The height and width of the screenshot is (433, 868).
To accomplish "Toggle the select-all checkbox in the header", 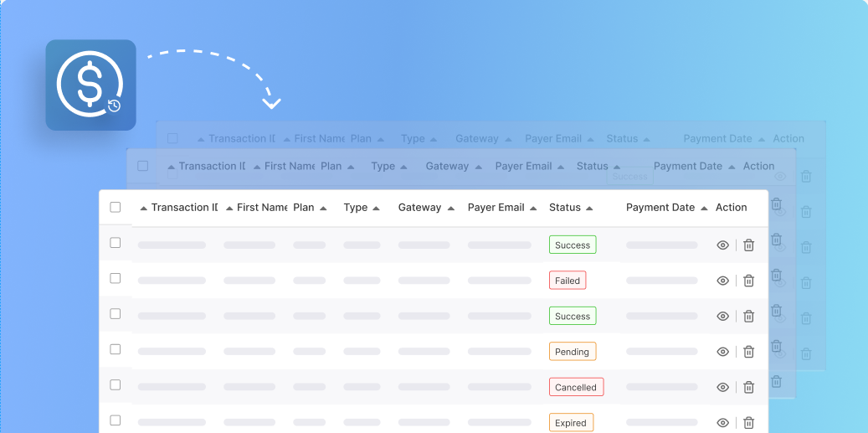I will 116,208.
